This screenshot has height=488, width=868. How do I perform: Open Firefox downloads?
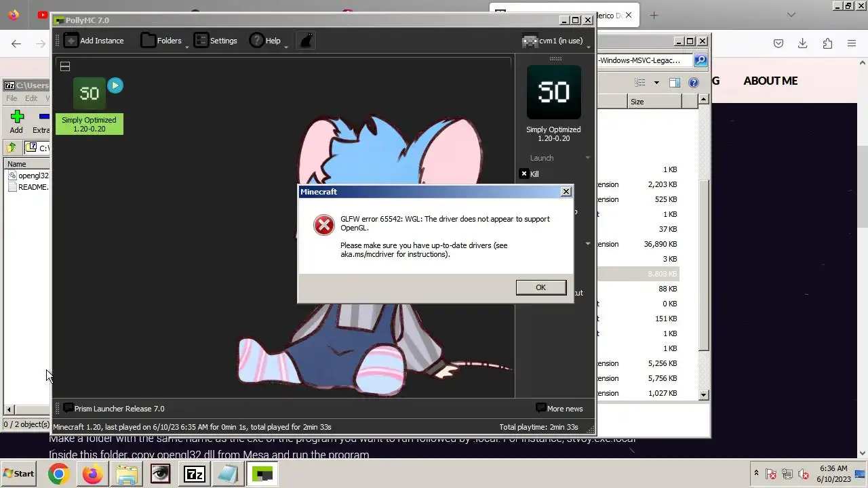tap(803, 43)
